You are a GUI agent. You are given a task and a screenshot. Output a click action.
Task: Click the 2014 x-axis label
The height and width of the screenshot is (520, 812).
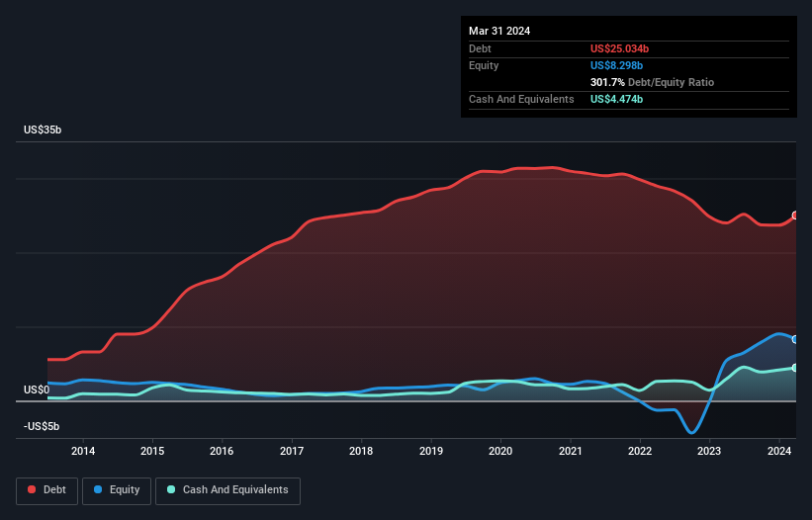[x=83, y=451]
